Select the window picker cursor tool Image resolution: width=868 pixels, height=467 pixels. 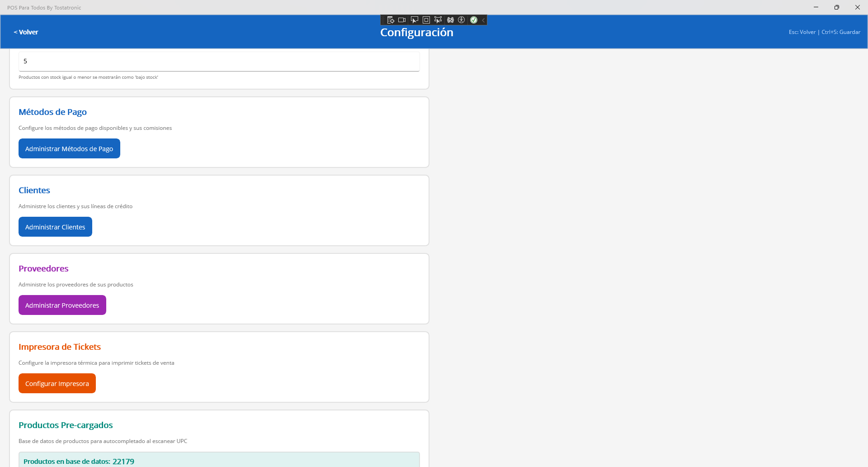click(415, 20)
